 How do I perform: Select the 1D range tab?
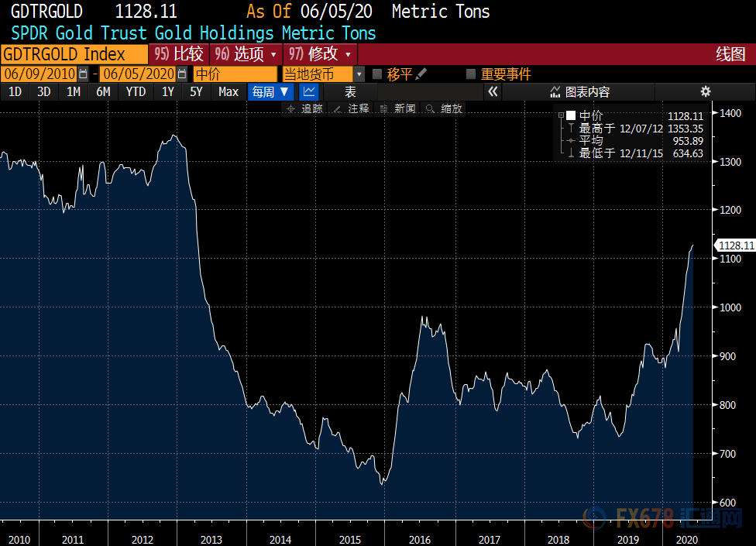click(15, 91)
